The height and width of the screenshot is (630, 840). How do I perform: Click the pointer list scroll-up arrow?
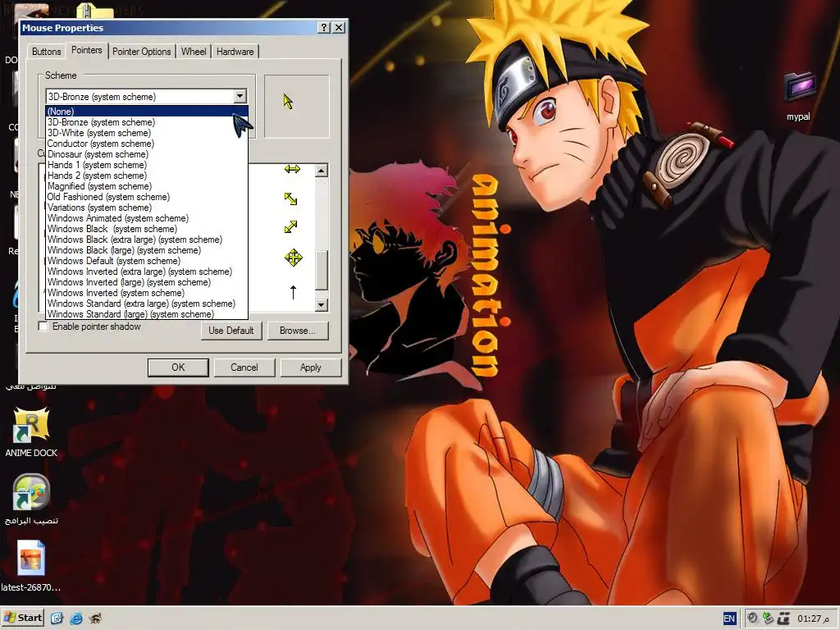coord(322,171)
